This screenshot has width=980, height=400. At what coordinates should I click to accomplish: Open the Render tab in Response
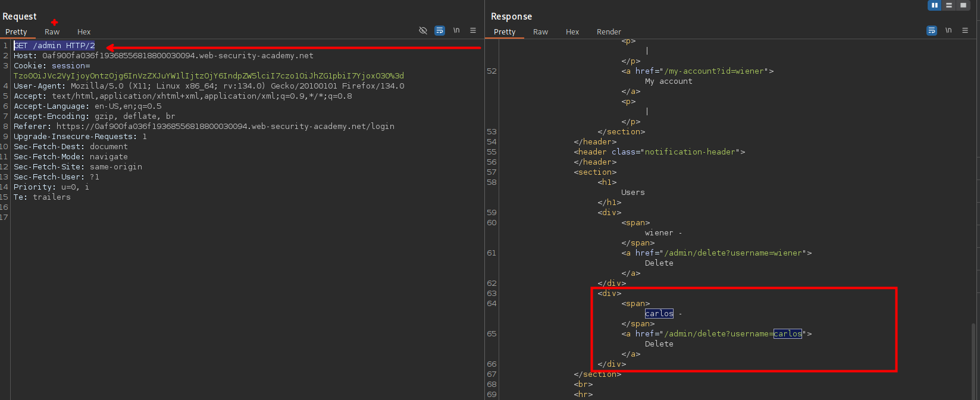pyautogui.click(x=609, y=32)
